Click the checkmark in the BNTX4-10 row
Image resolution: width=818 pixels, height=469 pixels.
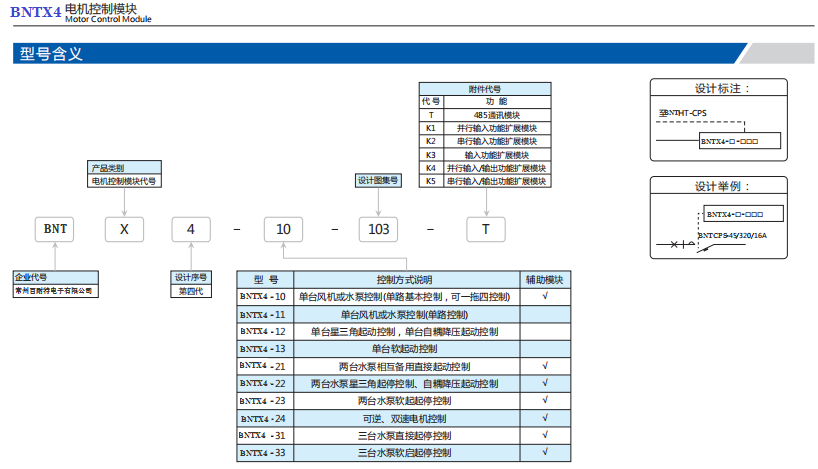tap(545, 297)
